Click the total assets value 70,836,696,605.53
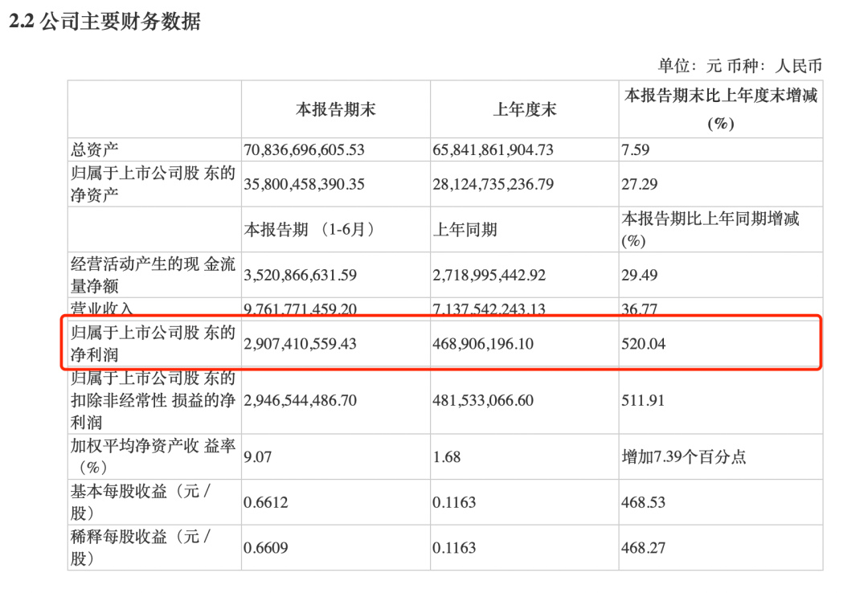This screenshot has height=593, width=868. [x=315, y=149]
